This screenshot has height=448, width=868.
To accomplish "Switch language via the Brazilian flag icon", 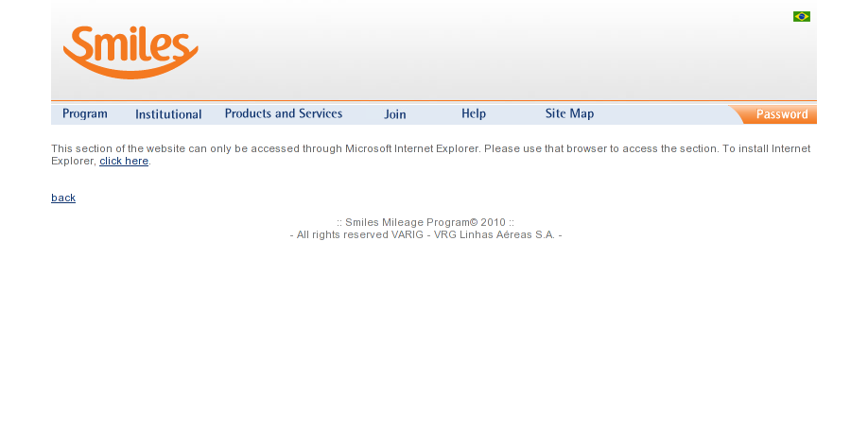I will [x=802, y=17].
